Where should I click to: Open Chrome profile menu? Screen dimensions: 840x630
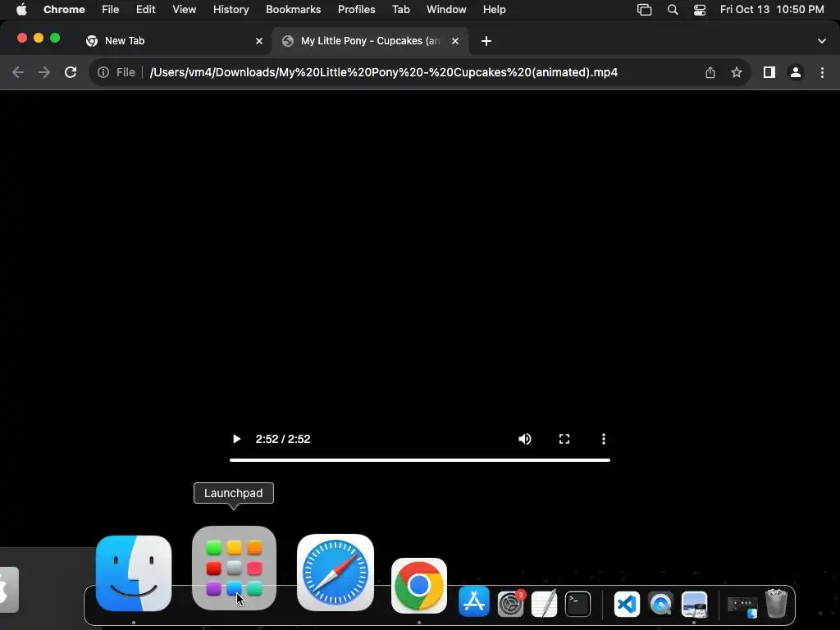[x=796, y=72]
